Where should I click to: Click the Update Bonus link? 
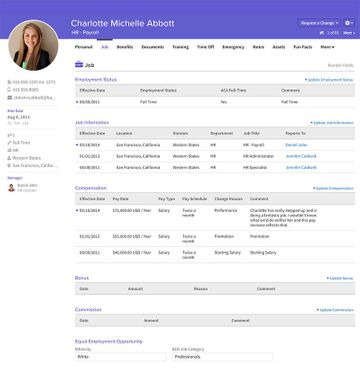(340, 278)
